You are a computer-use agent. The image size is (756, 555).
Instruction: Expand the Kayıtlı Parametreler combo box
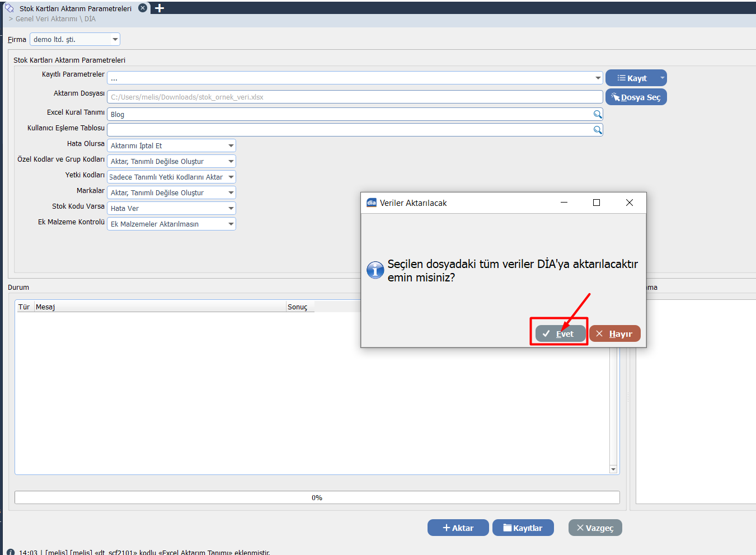click(598, 78)
